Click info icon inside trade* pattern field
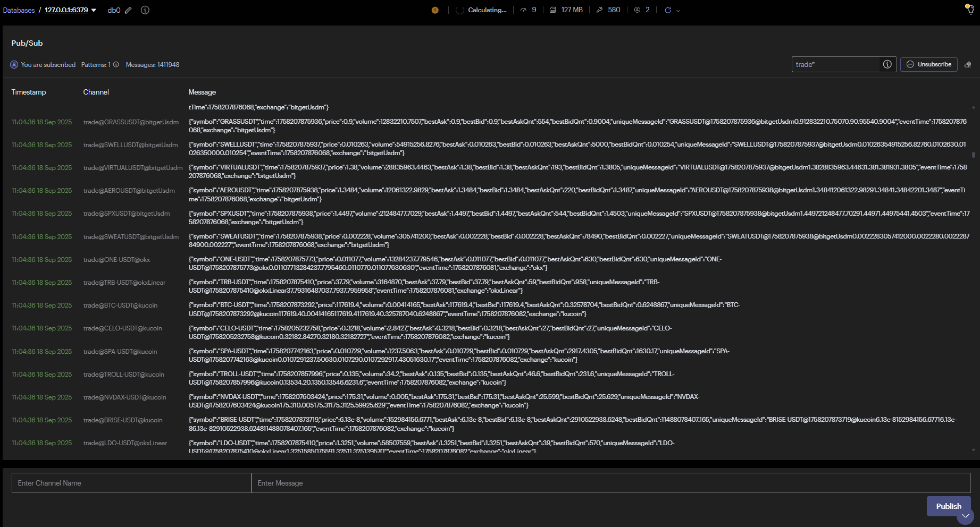The height and width of the screenshot is (527, 980). (887, 64)
